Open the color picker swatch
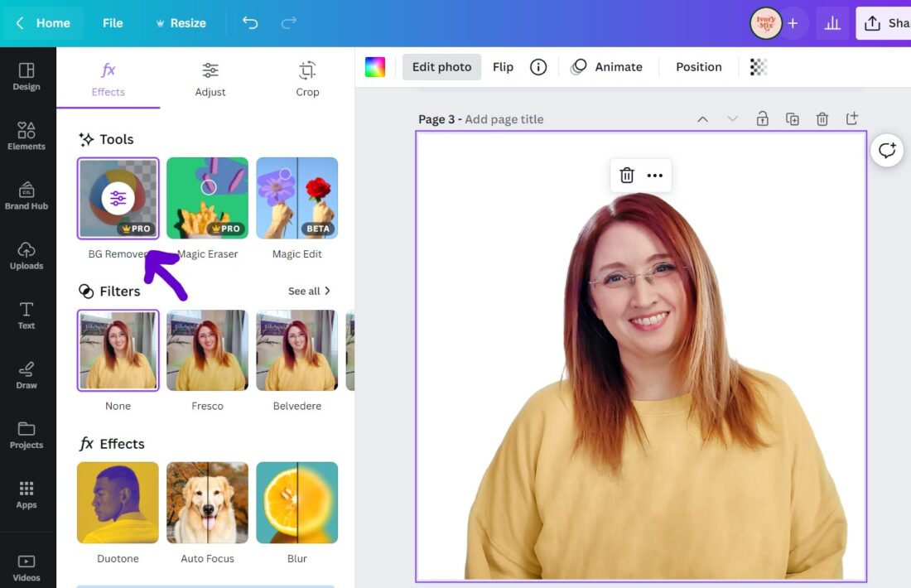 coord(374,66)
